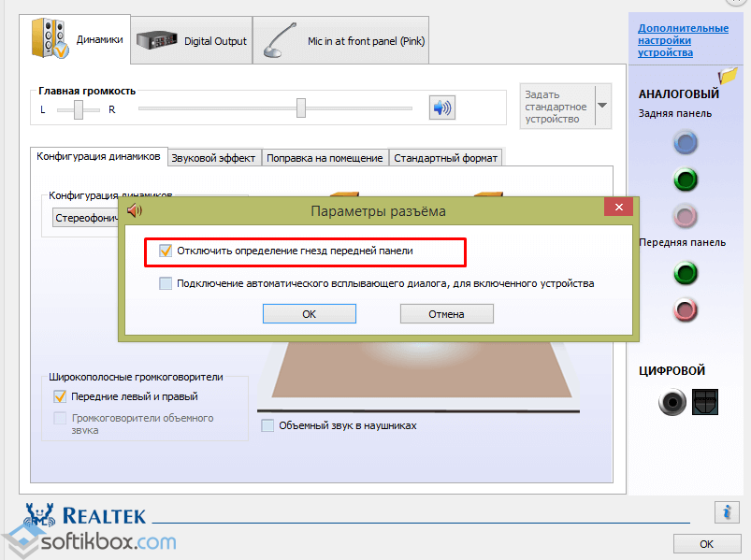
Task: Click the green rear panel jack
Action: click(686, 179)
